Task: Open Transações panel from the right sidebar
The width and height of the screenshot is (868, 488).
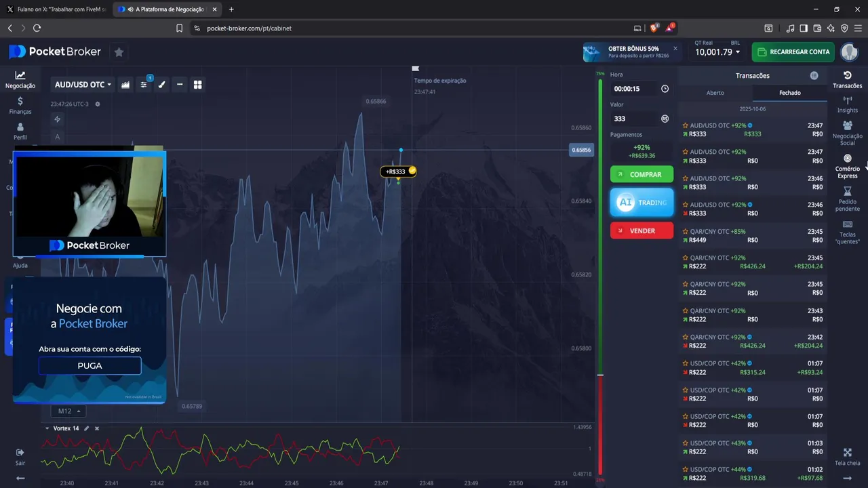Action: 847,80
